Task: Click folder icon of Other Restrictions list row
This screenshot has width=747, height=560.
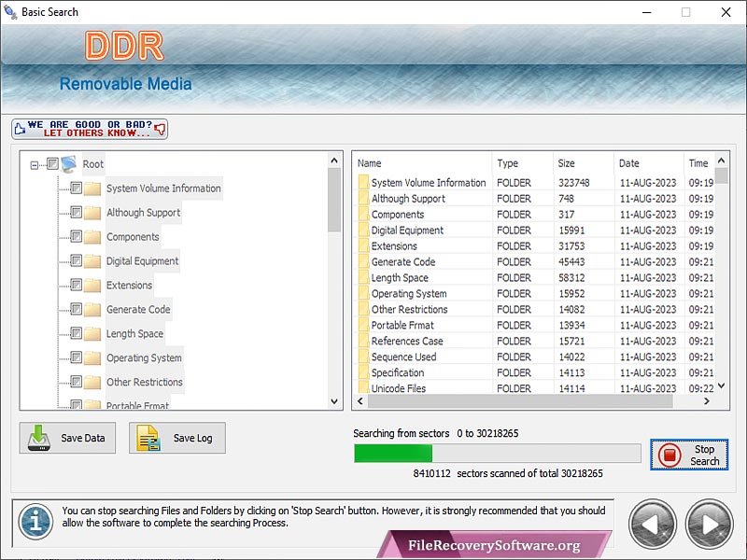Action: (x=363, y=309)
